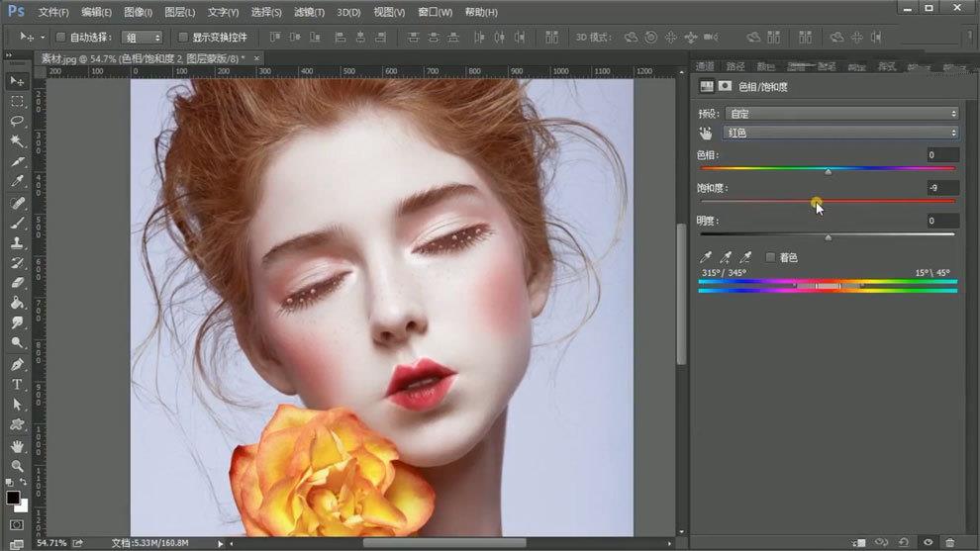Select the Lasso tool

point(17,121)
